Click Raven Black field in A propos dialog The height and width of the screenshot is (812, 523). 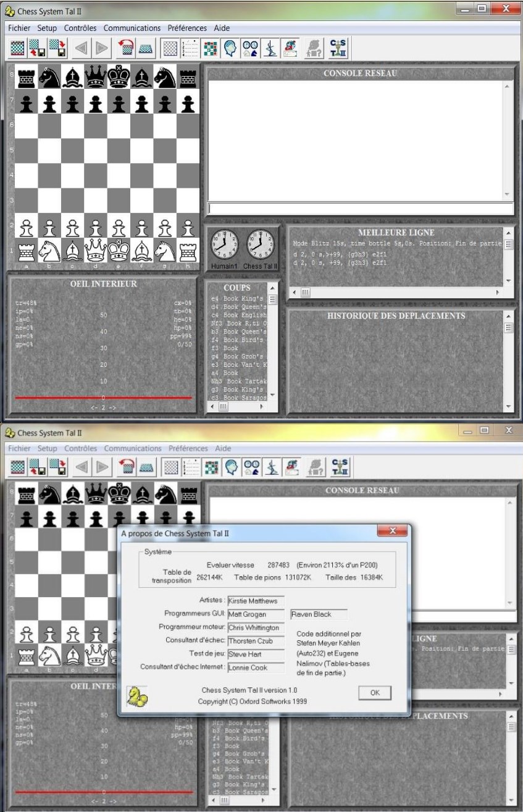(319, 614)
